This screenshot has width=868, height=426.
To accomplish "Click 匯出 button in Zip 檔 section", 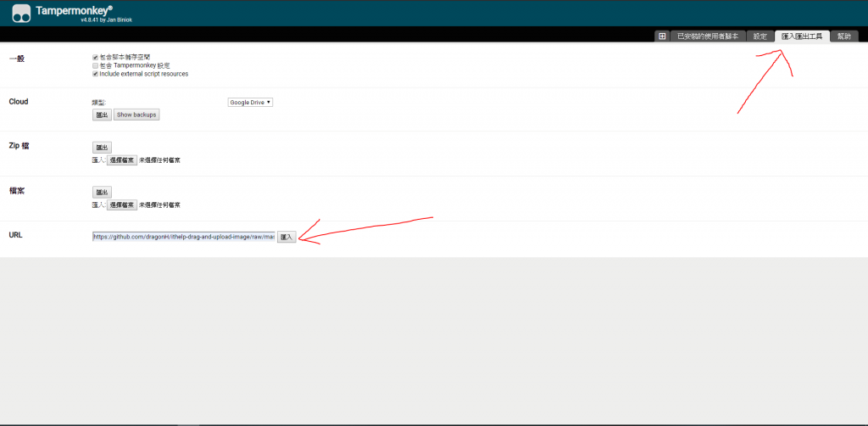I will coord(102,148).
